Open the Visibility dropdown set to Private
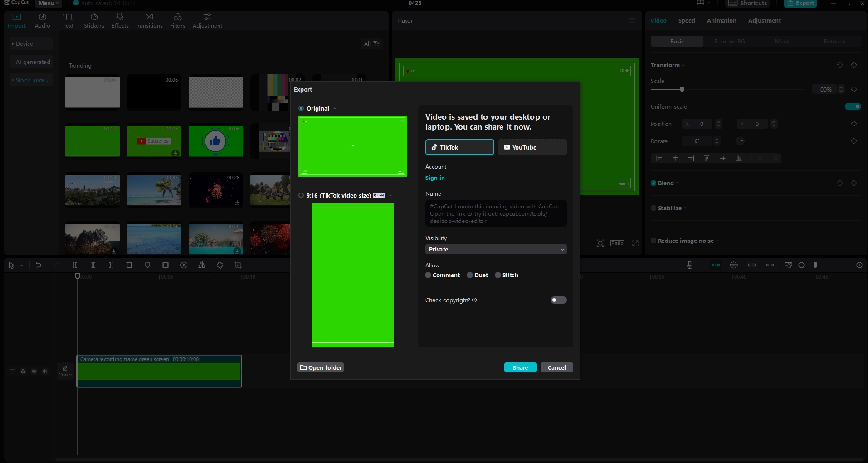This screenshot has height=463, width=868. tap(495, 250)
